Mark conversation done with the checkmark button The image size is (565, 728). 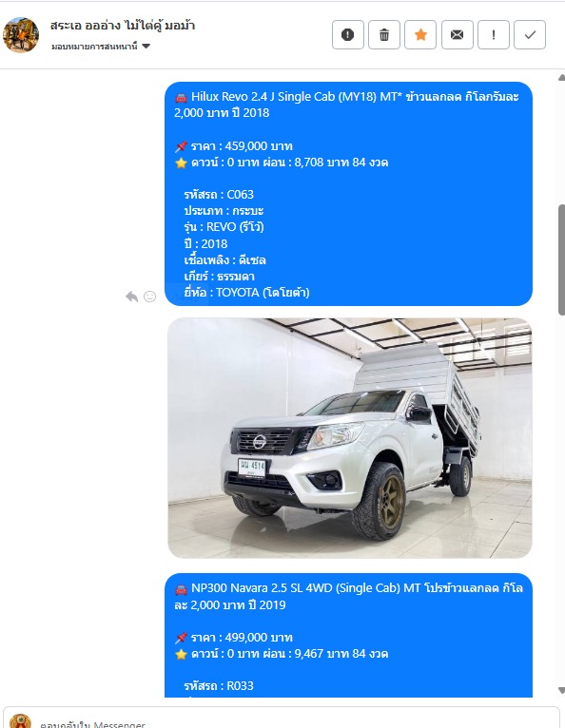pos(530,35)
